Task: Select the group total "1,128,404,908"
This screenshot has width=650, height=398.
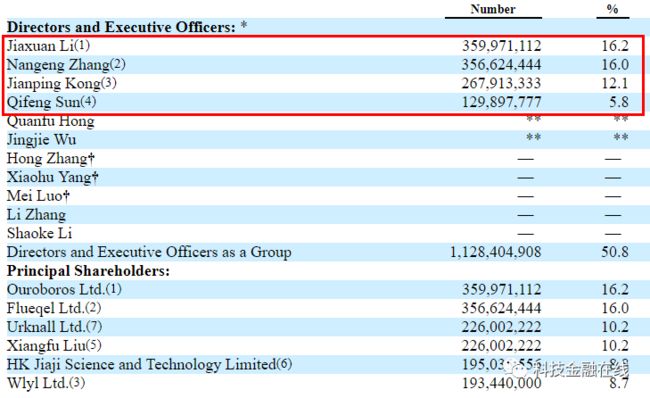Action: 496,252
